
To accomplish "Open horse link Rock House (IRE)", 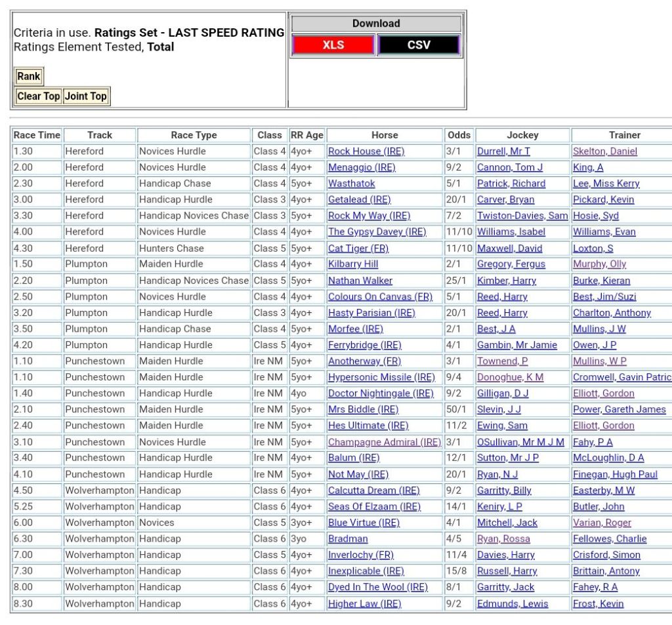I will (366, 151).
